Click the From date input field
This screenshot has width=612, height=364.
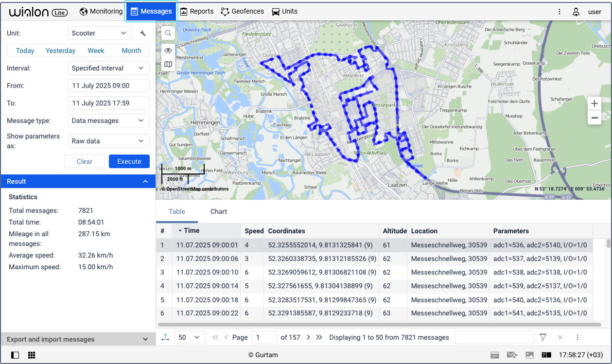click(109, 86)
